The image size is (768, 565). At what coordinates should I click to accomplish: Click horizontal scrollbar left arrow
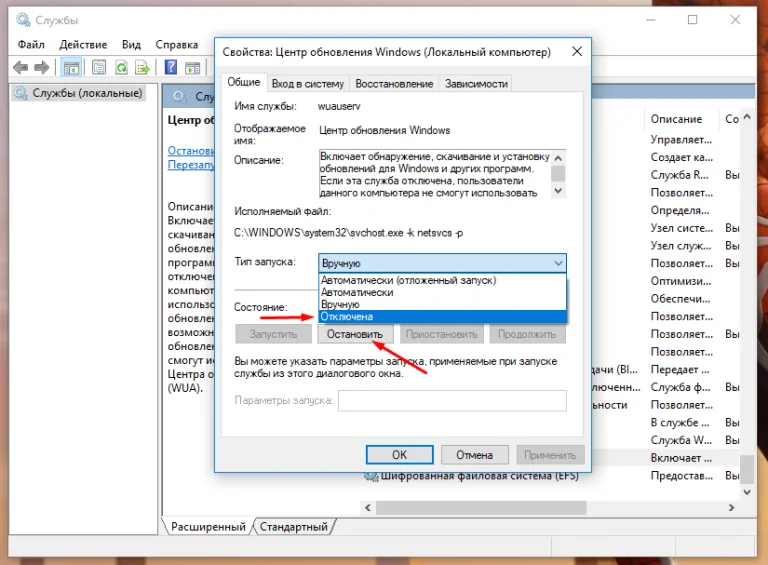coord(368,508)
